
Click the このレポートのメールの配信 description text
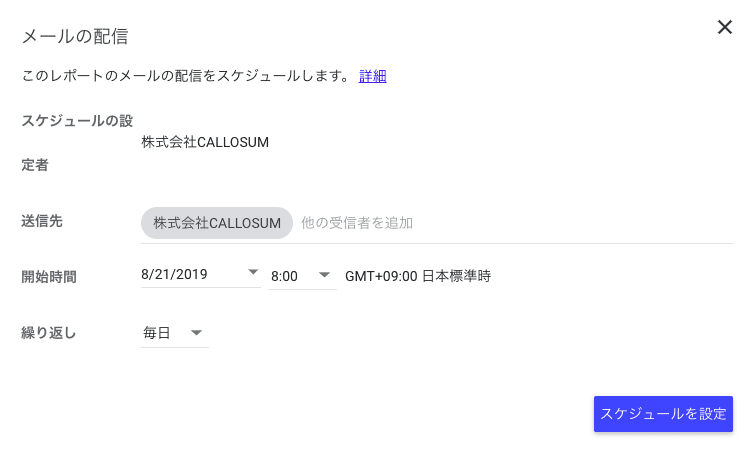click(x=186, y=76)
